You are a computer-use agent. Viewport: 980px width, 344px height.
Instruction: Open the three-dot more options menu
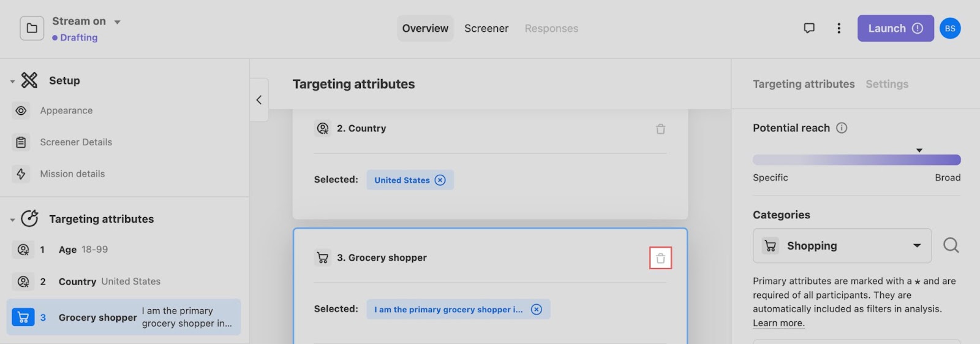tap(839, 28)
